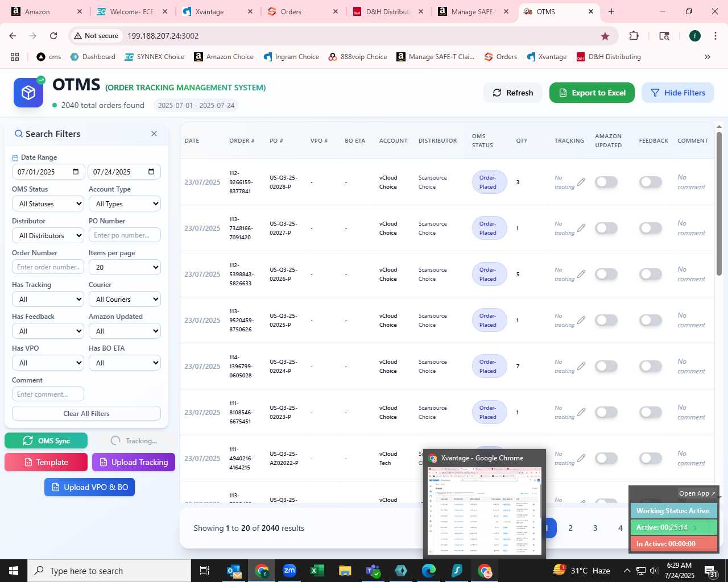Open File Explorer from the taskbar
Viewport: 728px width, 582px height.
click(345, 571)
